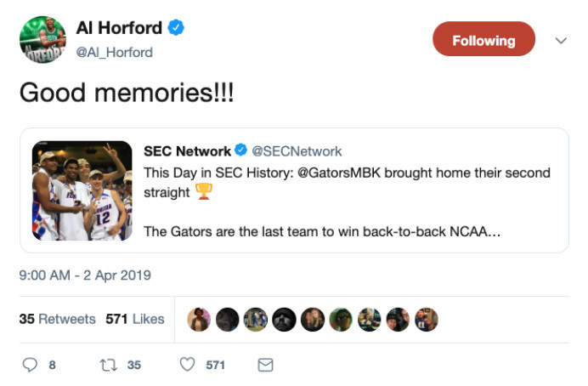The width and height of the screenshot is (588, 386).
Task: Toggle the Following button
Action: pyautogui.click(x=483, y=40)
